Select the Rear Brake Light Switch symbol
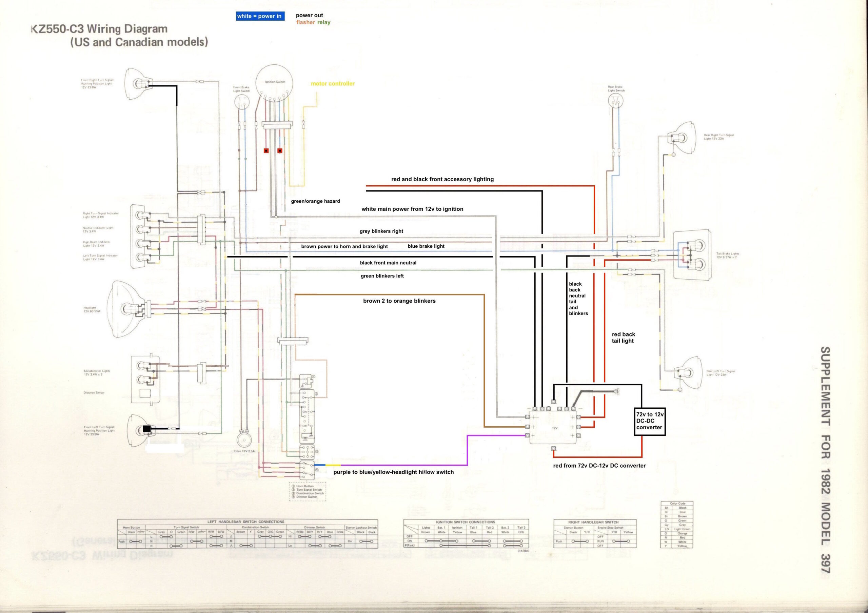Viewport: 868px width, 613px height. click(x=616, y=101)
